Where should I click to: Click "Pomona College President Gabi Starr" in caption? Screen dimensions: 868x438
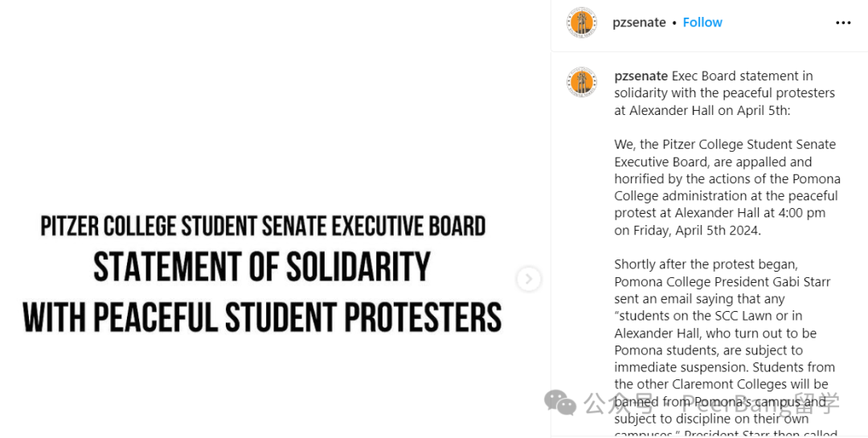722,282
